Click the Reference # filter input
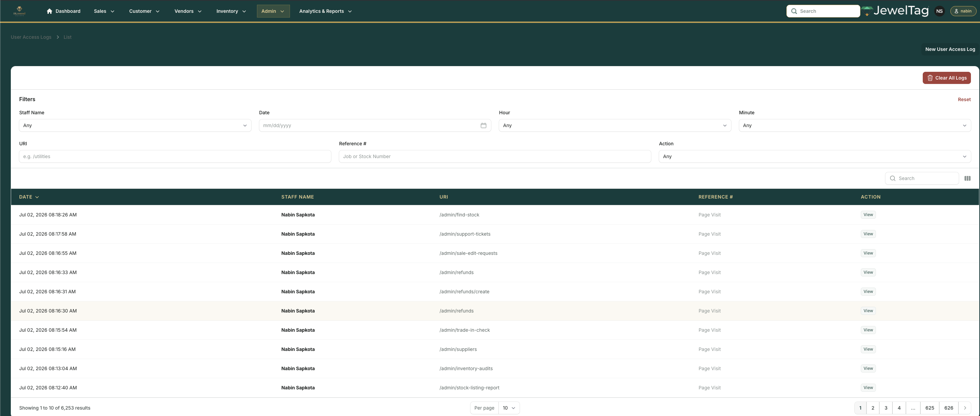The height and width of the screenshot is (416, 980). (x=495, y=156)
